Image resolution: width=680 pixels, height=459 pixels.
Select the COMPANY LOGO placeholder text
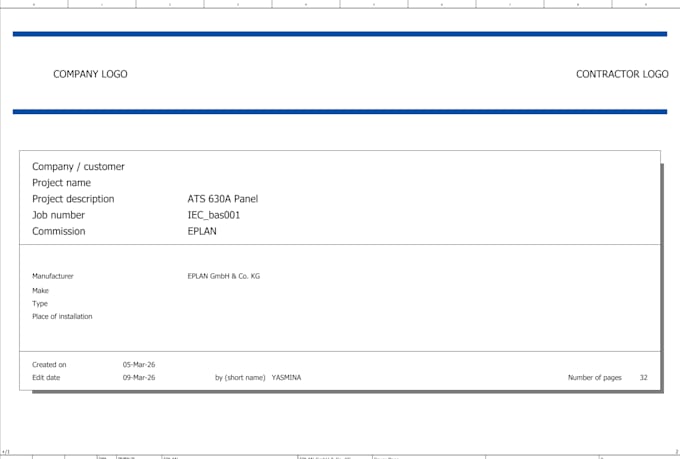(90, 74)
